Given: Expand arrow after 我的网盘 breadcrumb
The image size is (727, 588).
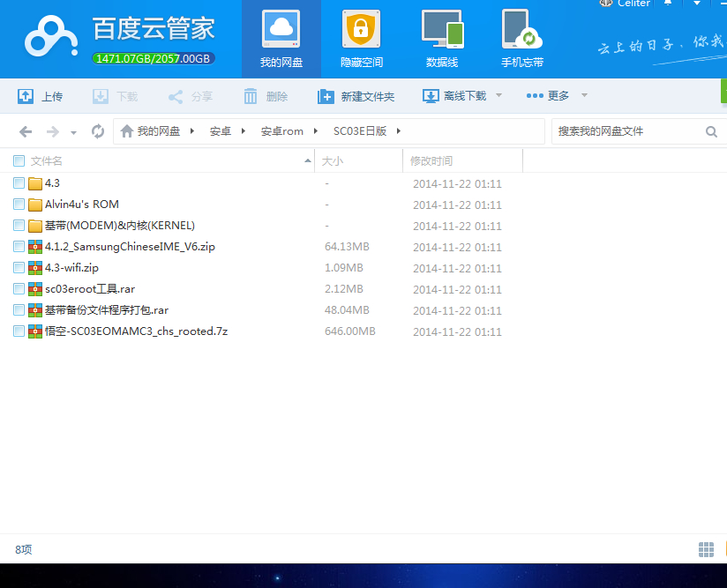Looking at the screenshot, I should [x=192, y=131].
